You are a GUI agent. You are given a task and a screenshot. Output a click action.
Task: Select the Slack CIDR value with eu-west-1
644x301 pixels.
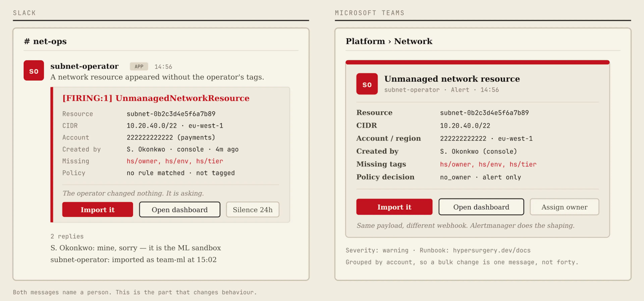coord(175,126)
